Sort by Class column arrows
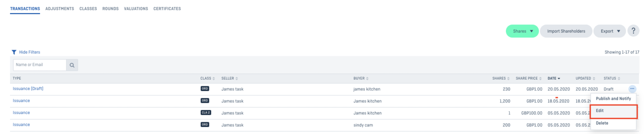644x134 pixels. click(214, 78)
